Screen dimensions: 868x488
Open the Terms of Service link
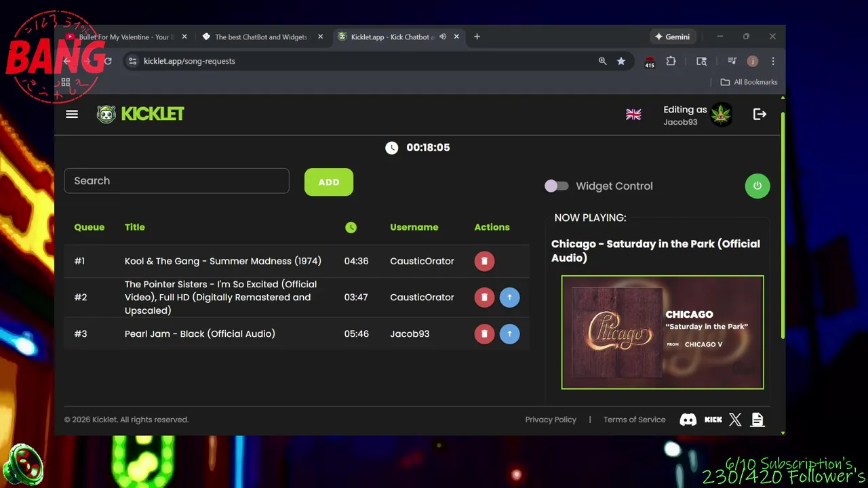pyautogui.click(x=634, y=420)
